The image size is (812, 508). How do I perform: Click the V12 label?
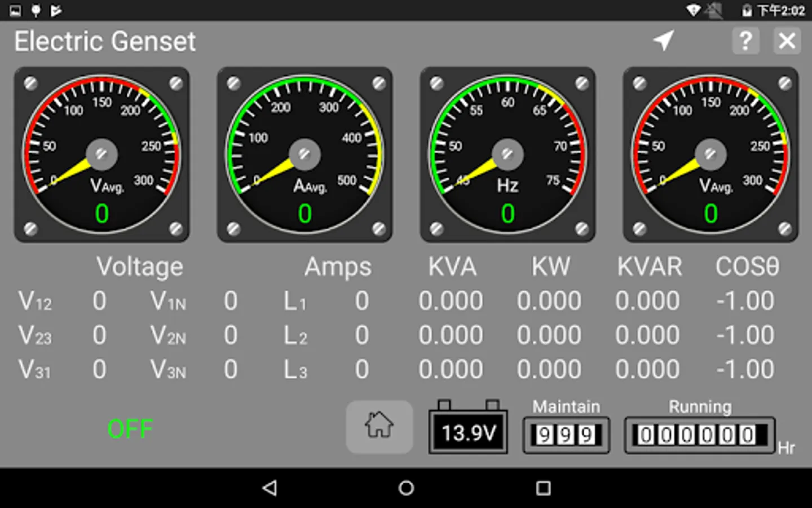click(x=35, y=301)
